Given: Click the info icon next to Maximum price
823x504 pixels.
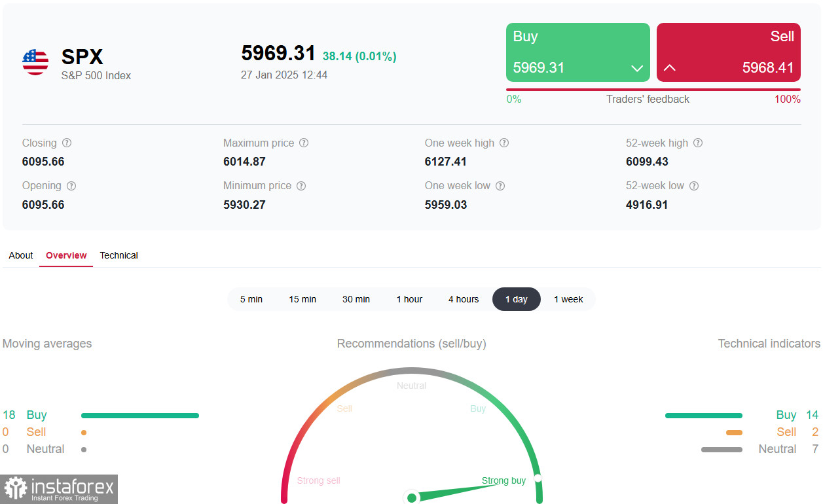Looking at the screenshot, I should click(x=304, y=143).
